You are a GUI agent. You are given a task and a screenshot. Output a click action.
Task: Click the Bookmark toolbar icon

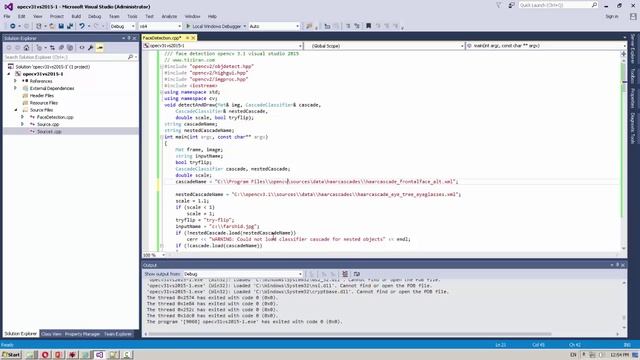click(x=369, y=26)
